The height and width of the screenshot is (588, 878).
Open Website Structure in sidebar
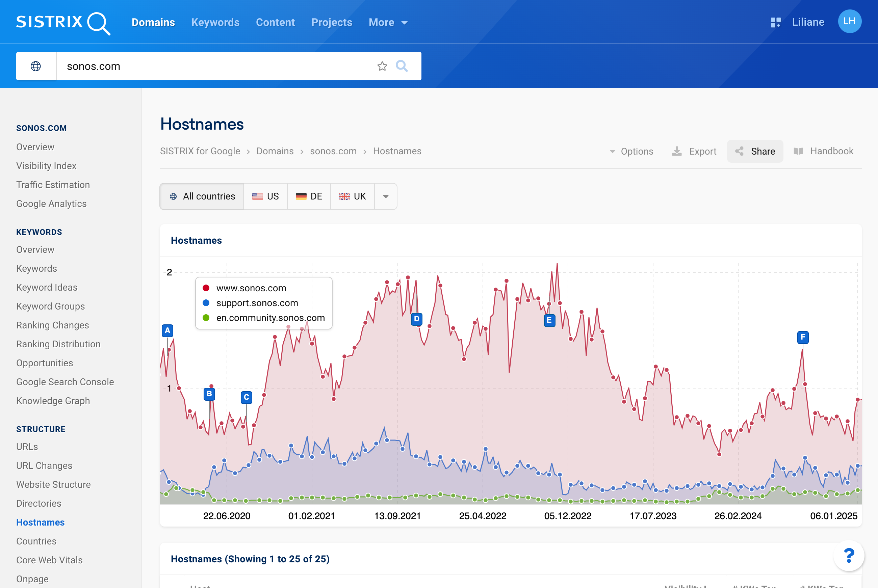pyautogui.click(x=53, y=484)
